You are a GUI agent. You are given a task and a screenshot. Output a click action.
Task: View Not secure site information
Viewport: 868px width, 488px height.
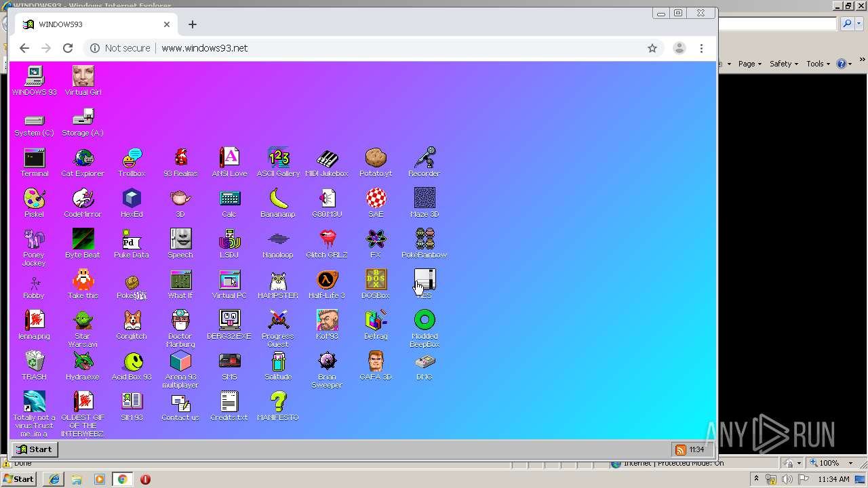(120, 48)
